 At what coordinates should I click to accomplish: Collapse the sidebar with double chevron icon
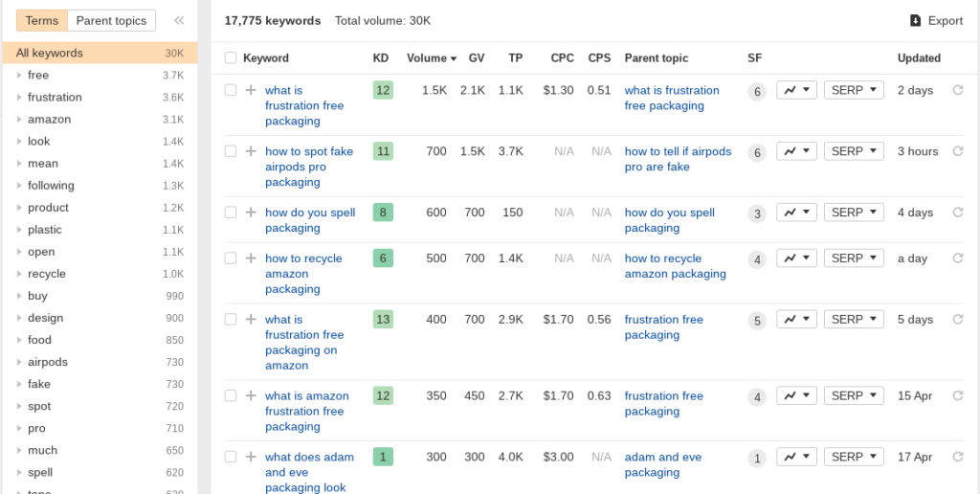pyautogui.click(x=179, y=21)
